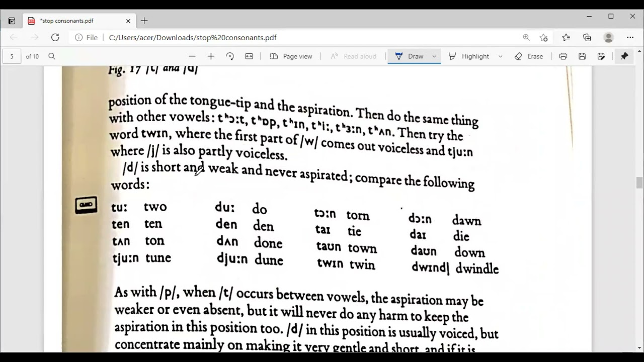Open the zoom magnifier in address bar

pyautogui.click(x=526, y=37)
